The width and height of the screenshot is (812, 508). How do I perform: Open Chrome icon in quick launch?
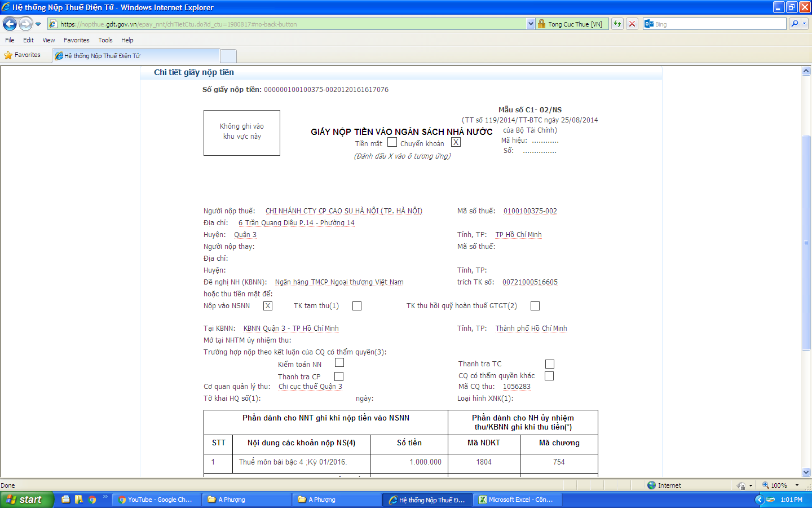[x=92, y=500]
